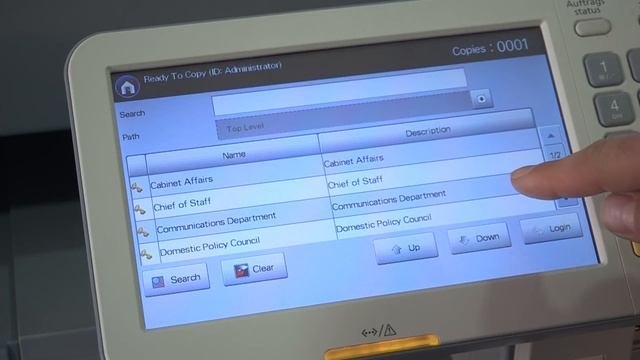Push the hardware keypad 1 key
Screen dimensions: 640x360
[x=604, y=69]
